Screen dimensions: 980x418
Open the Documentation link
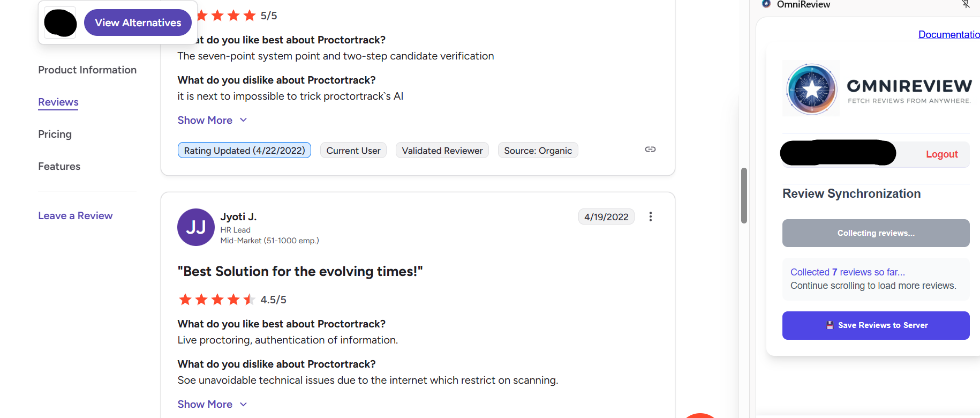coord(948,34)
